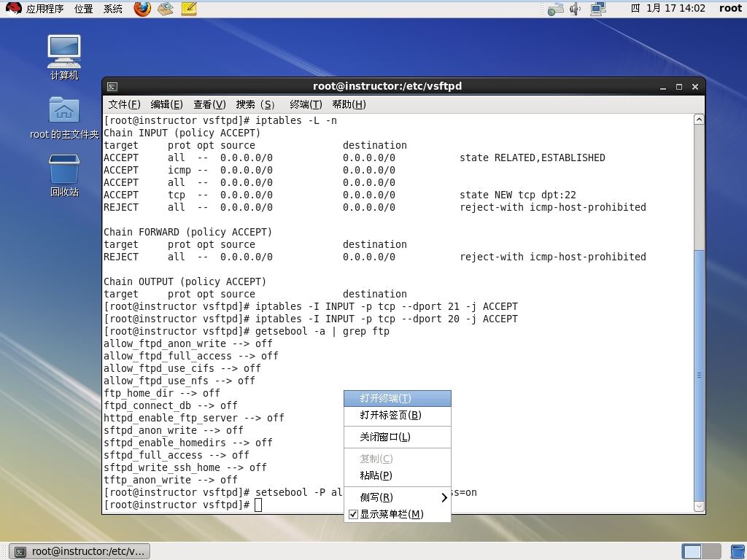The width and height of the screenshot is (747, 560).
Task: Click the terminal scrollbar up arrow
Action: (699, 119)
